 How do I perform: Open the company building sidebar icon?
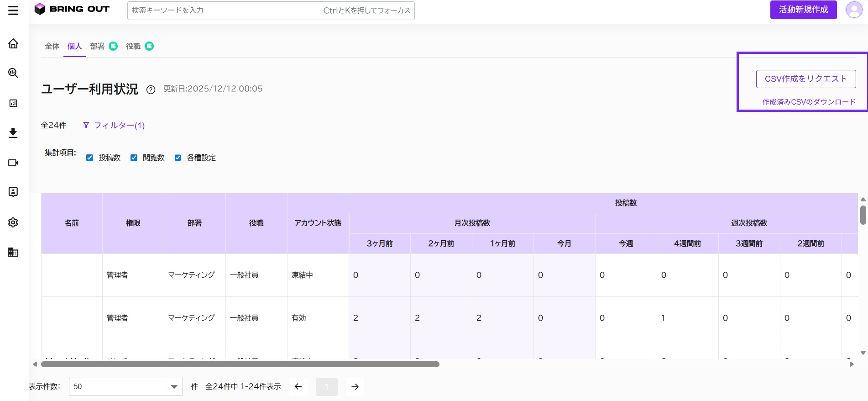(13, 252)
